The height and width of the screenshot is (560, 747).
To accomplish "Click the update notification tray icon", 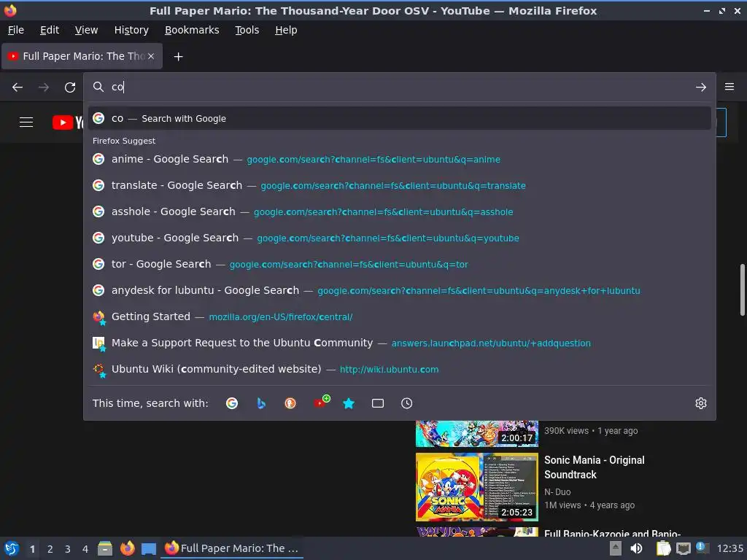I will (701, 547).
